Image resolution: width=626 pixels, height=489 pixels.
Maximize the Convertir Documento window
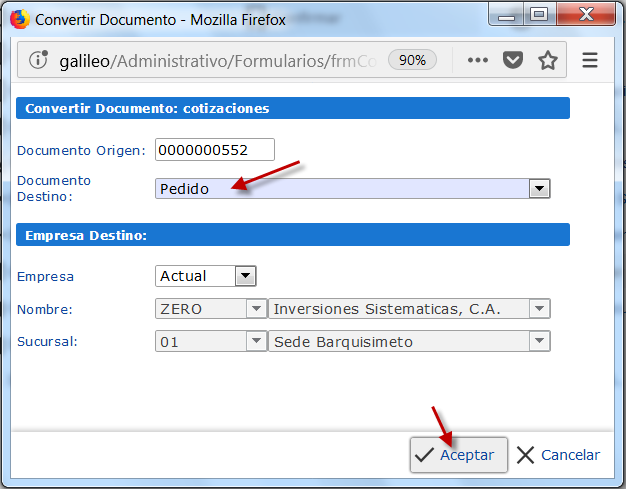coord(539,15)
